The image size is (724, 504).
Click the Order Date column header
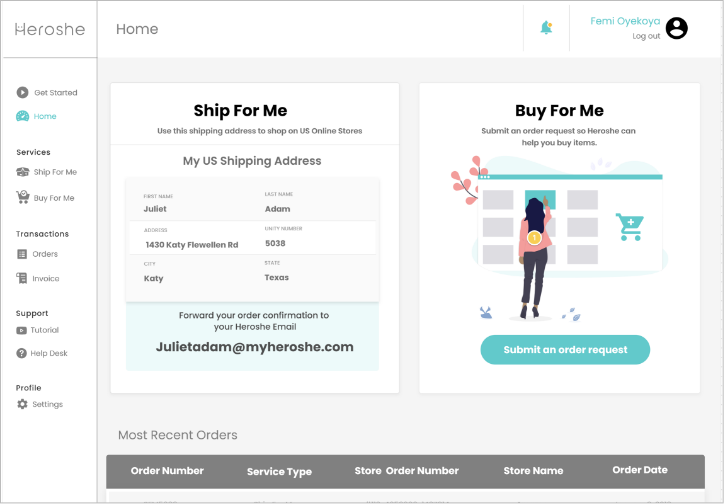click(640, 470)
